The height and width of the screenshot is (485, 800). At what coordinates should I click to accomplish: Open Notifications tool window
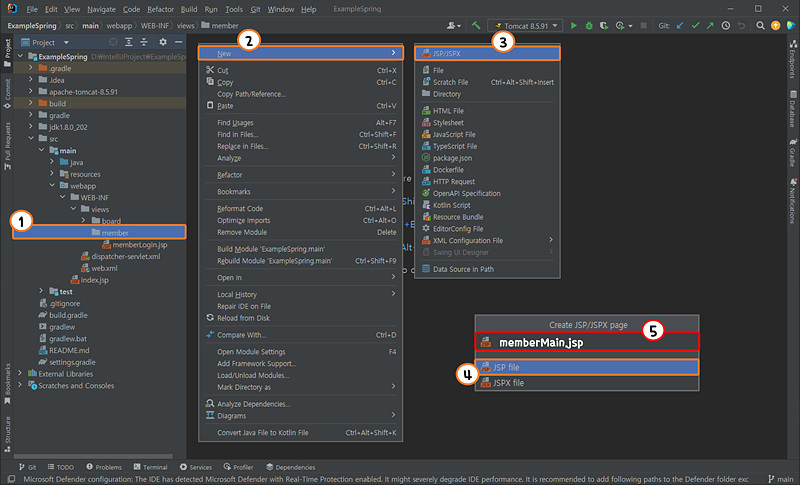click(793, 200)
